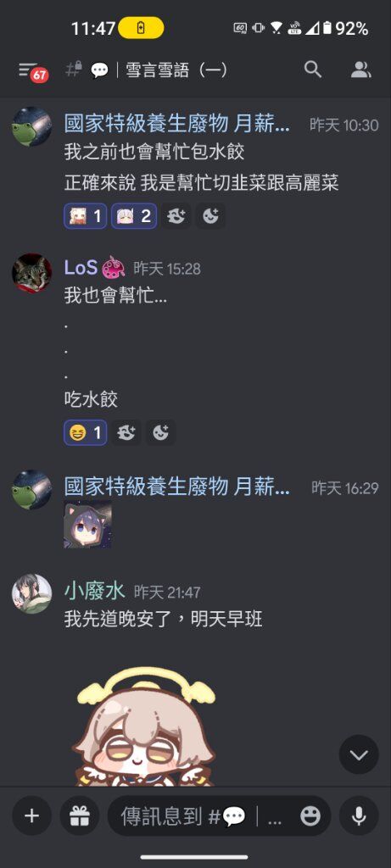
Task: Open the 雪言雪語（一）channel title
Action: click(176, 70)
